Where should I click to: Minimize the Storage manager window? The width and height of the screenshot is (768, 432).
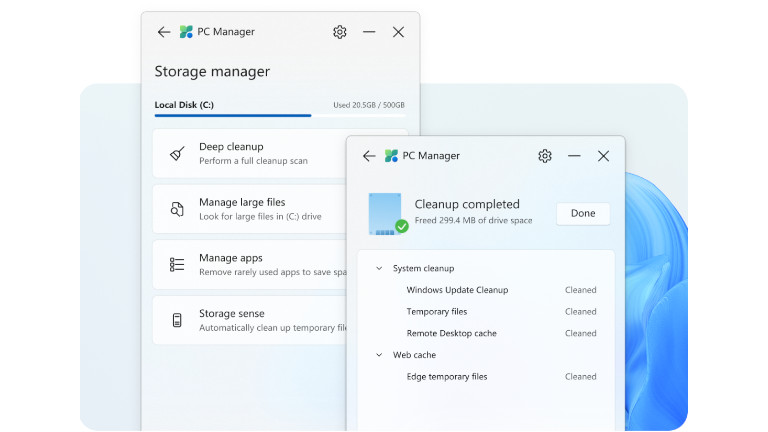tap(369, 32)
